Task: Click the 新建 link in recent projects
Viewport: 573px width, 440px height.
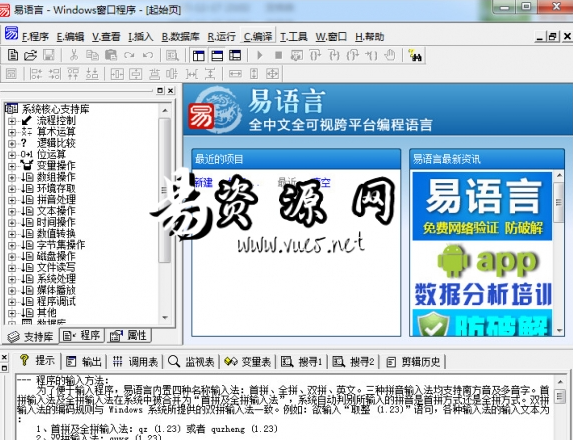Action: click(x=204, y=182)
